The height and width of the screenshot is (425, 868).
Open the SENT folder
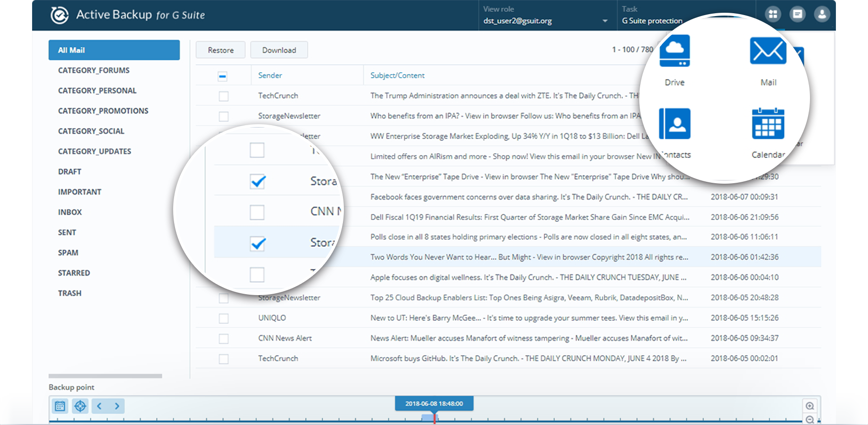67,233
